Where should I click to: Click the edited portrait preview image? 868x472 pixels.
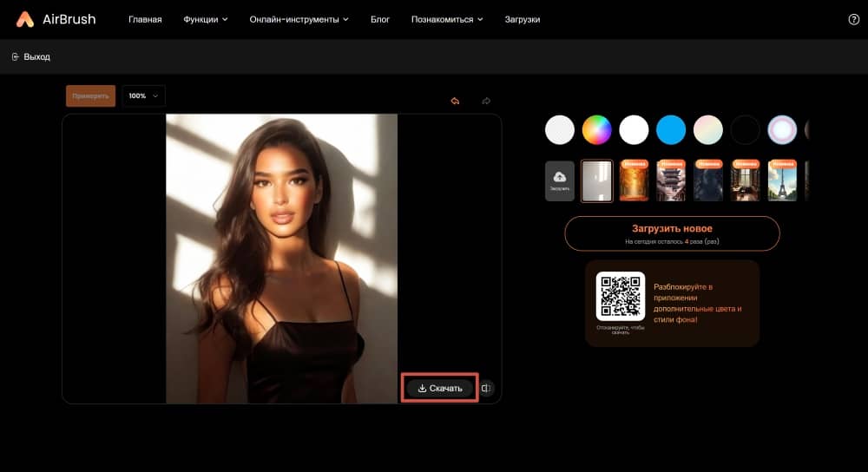point(282,259)
